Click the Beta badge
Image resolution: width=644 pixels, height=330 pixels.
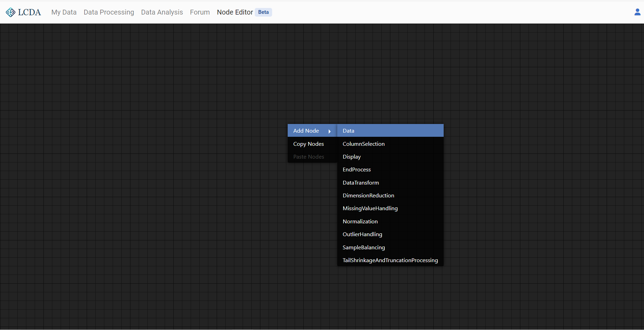tap(263, 12)
